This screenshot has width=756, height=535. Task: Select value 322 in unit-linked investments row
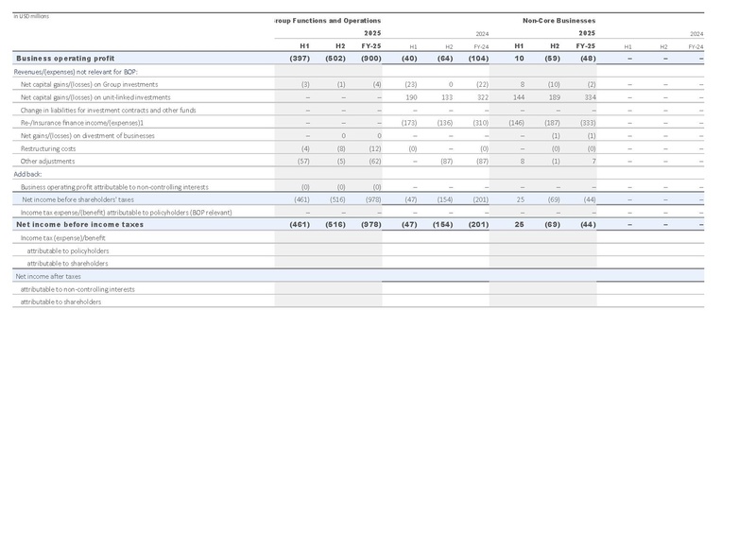click(x=483, y=97)
